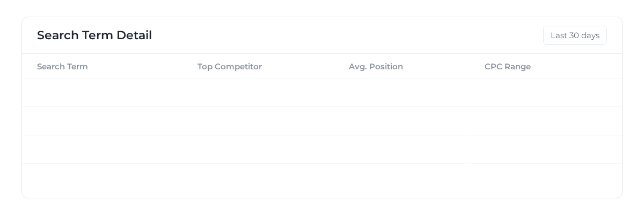Screen dimensions: 644x215
Task: Sort by the Search Term column header
Action: [x=62, y=67]
